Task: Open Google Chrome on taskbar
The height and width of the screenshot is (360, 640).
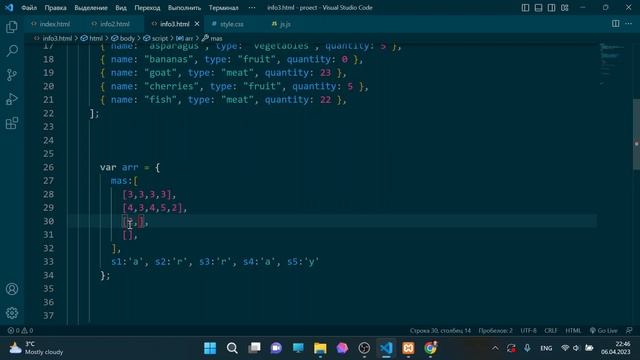Action: tap(430, 348)
